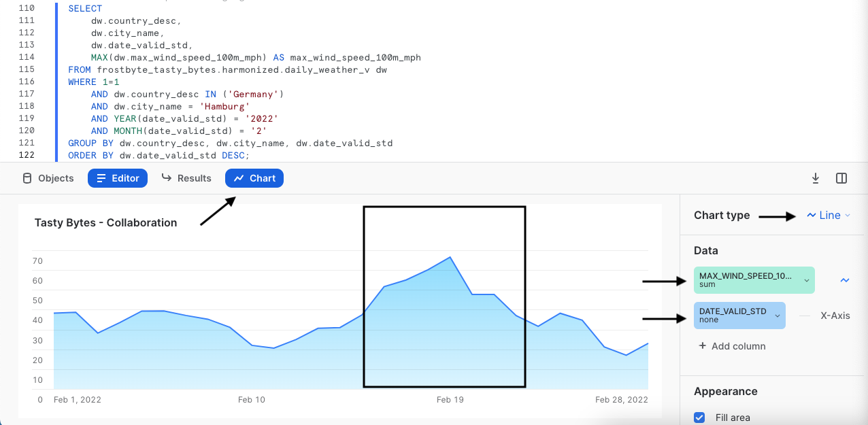The width and height of the screenshot is (868, 425).
Task: Switch to the Editor tab
Action: [x=117, y=178]
